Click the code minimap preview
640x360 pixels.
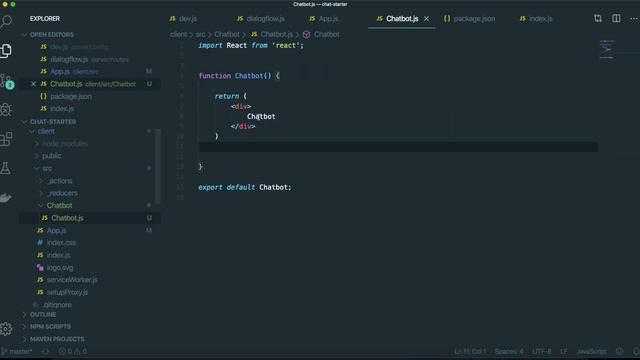[x=607, y=49]
